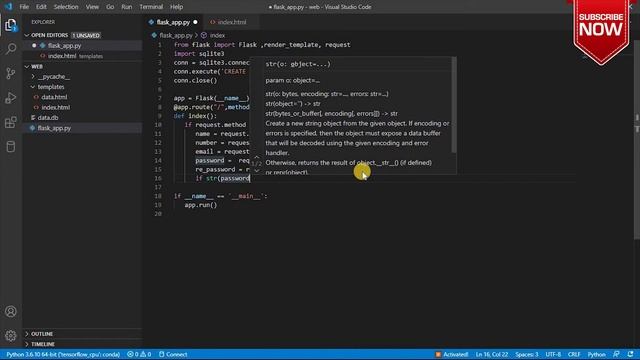The width and height of the screenshot is (640, 360).
Task: Switch to the flask_app.py editor tab
Action: pos(173,22)
